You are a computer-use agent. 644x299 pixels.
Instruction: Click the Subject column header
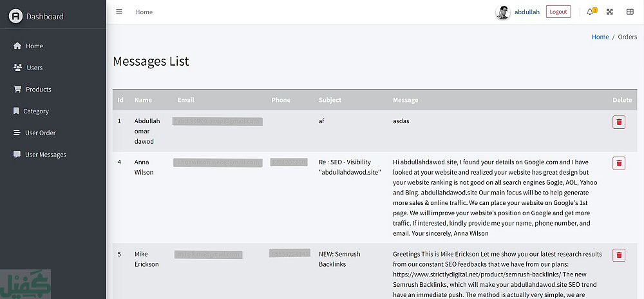pos(330,100)
